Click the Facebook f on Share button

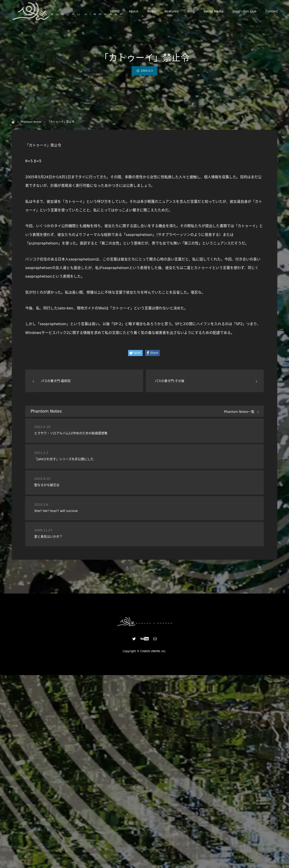coord(148,353)
